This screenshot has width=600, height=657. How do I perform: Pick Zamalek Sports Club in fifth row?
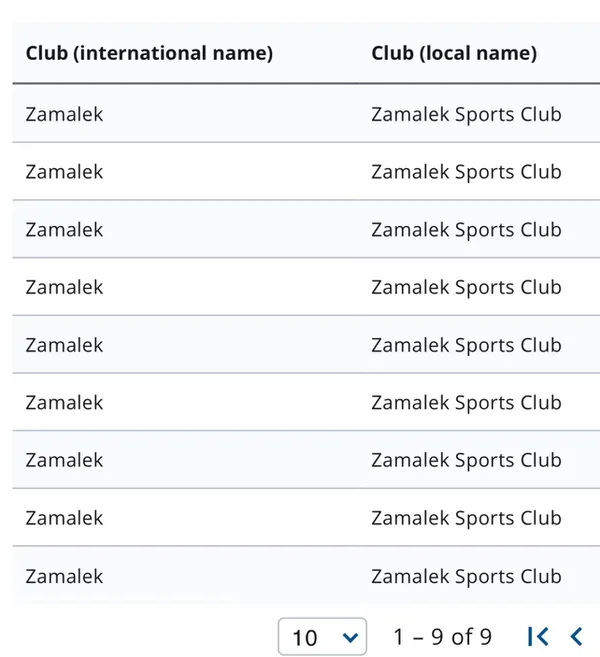[x=466, y=345]
